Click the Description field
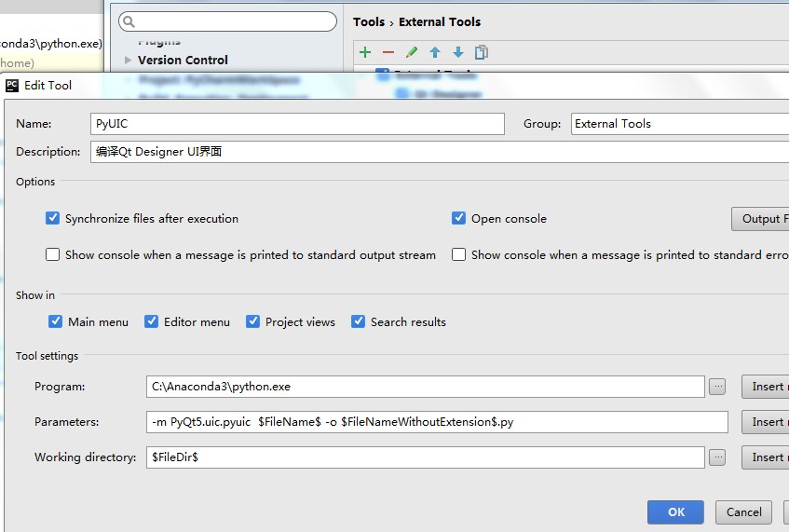The image size is (789, 532). [x=440, y=152]
